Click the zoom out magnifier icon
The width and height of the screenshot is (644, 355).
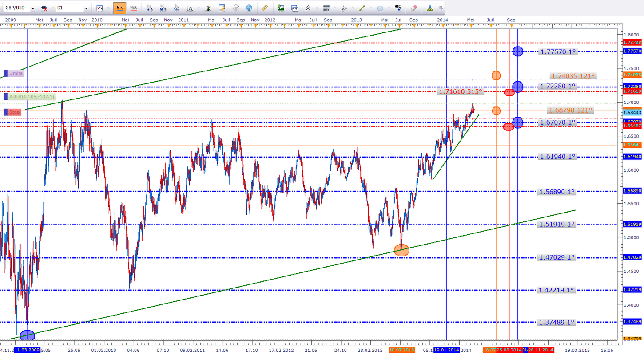coord(163,8)
